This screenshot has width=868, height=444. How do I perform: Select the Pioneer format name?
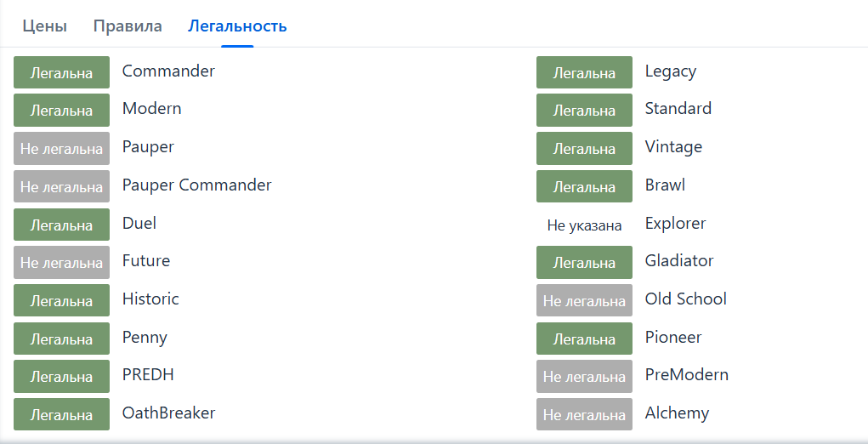(673, 337)
